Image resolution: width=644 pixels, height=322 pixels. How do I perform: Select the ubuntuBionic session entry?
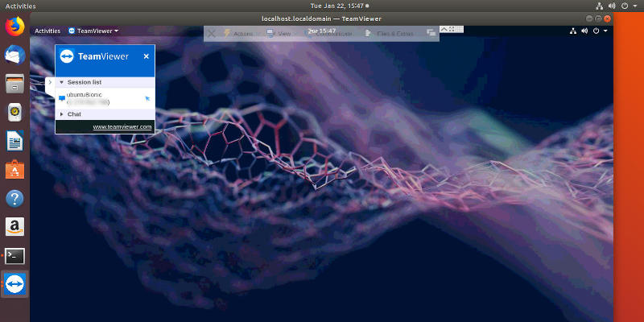point(105,98)
